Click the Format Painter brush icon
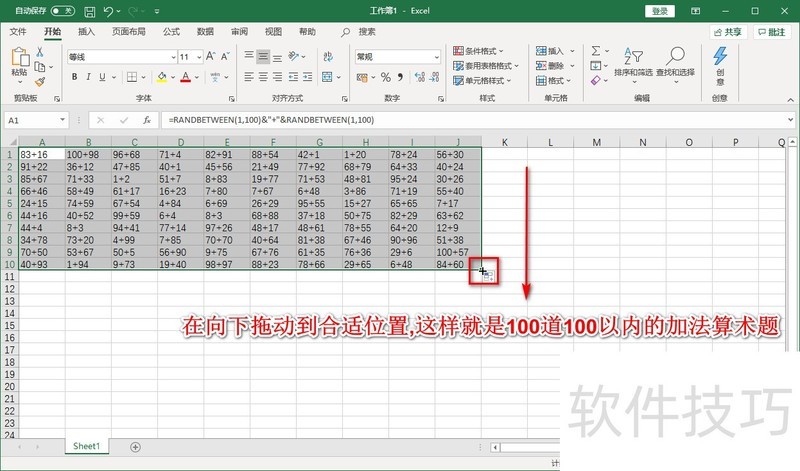800x471 pixels. 40,82
